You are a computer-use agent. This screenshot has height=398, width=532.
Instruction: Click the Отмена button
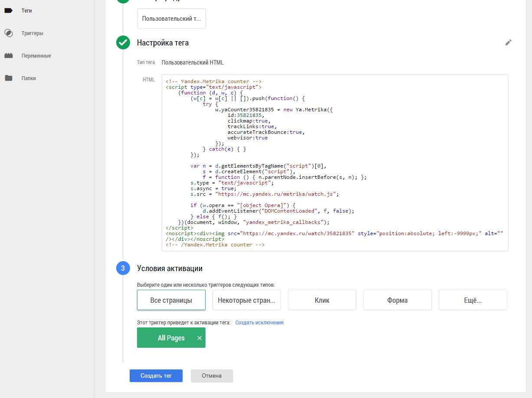(212, 376)
